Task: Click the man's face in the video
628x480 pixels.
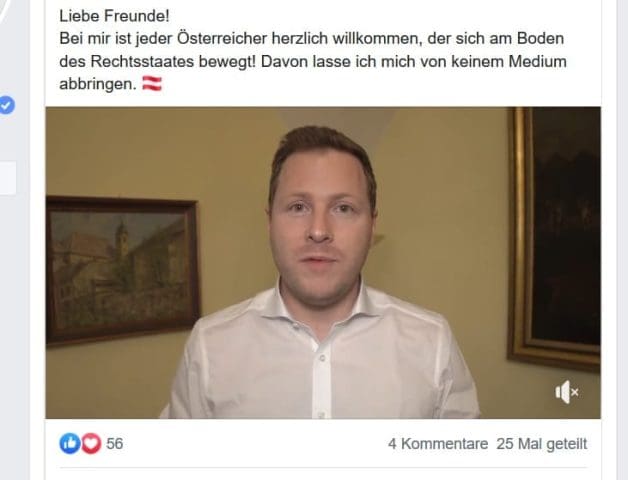Action: click(x=320, y=224)
